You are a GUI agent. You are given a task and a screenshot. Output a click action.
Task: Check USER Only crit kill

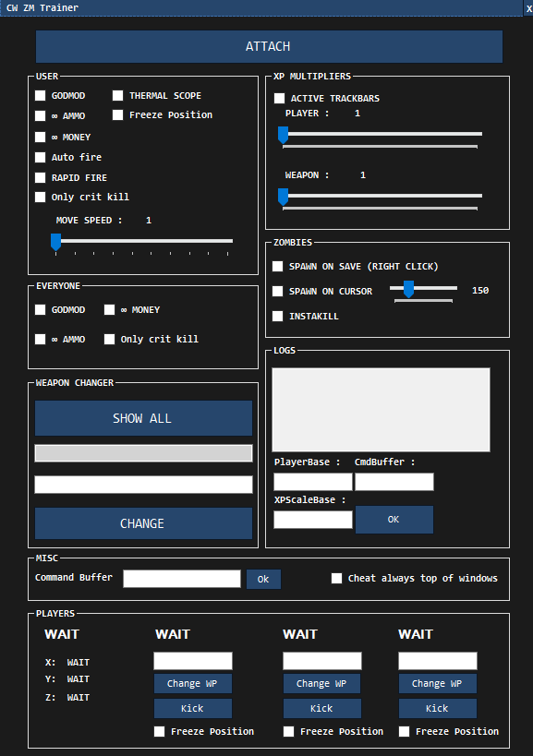[x=41, y=197]
